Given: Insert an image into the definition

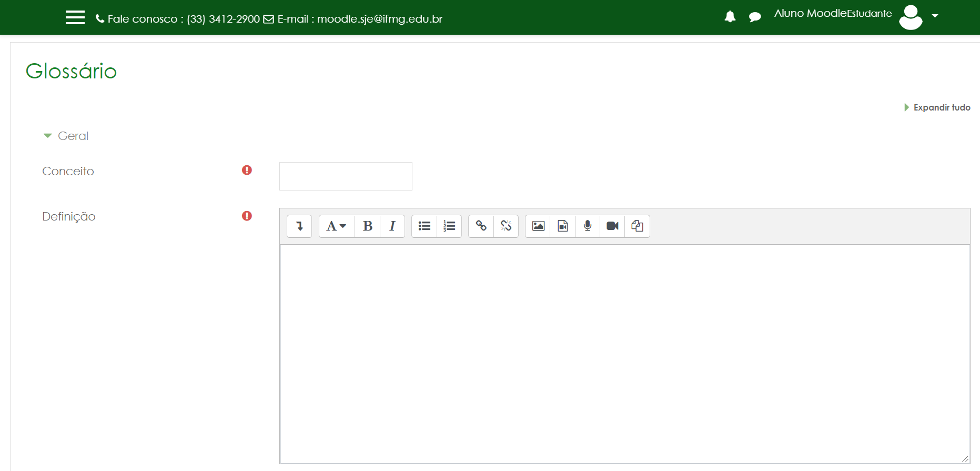Looking at the screenshot, I should click(x=538, y=226).
